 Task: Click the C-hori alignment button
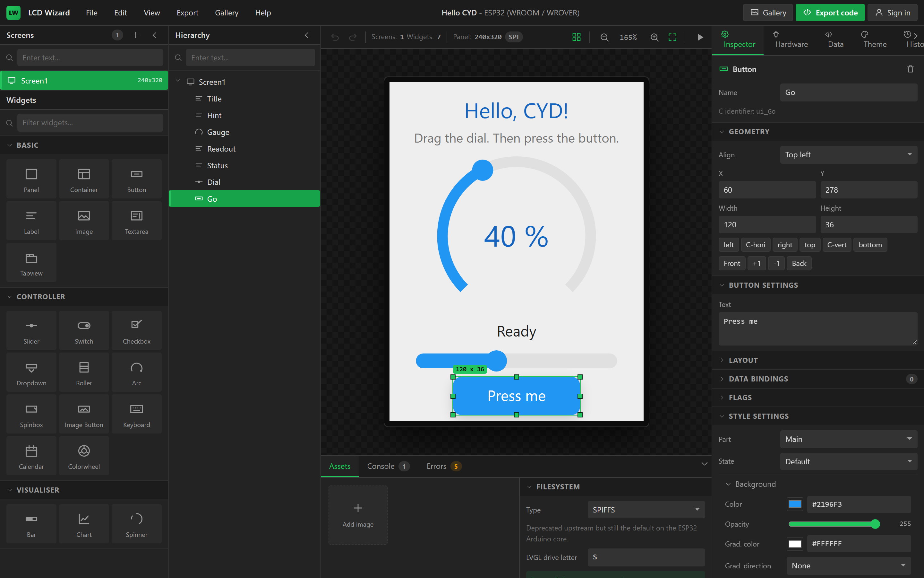tap(755, 245)
